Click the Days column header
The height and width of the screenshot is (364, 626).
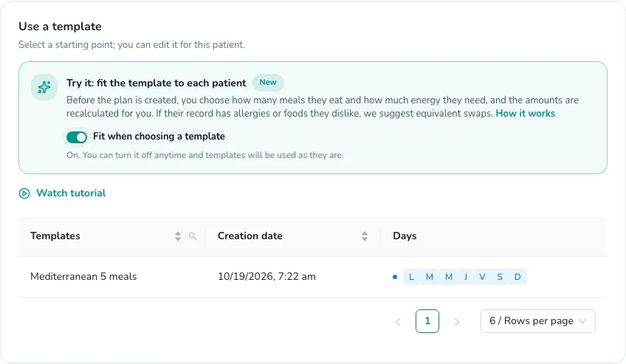pos(405,236)
